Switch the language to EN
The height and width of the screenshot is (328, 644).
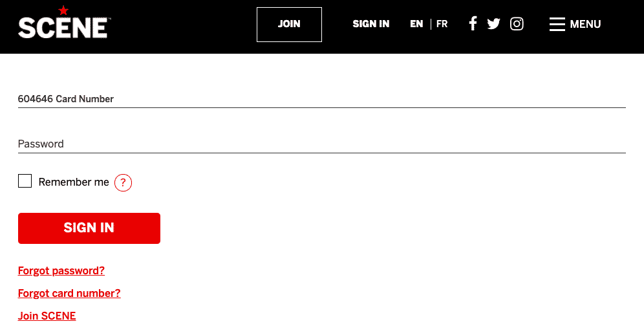(x=416, y=24)
